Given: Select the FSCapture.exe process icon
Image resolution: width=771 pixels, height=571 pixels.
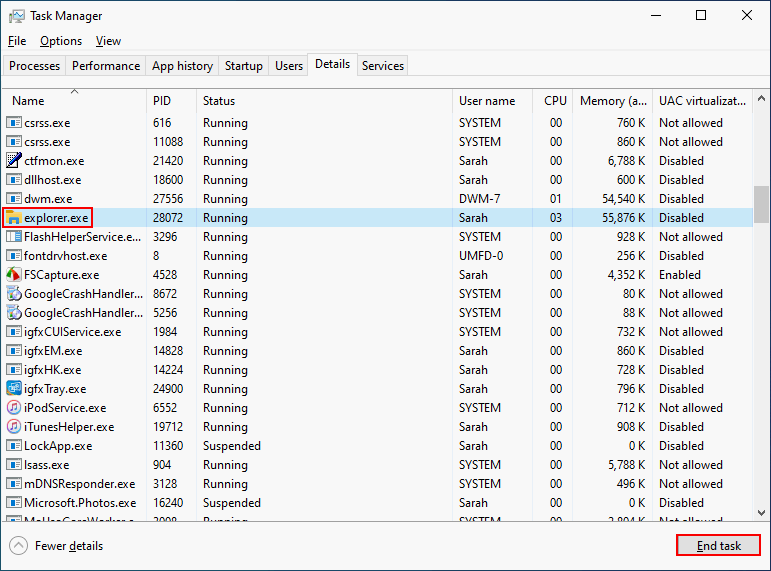Looking at the screenshot, I should [14, 275].
